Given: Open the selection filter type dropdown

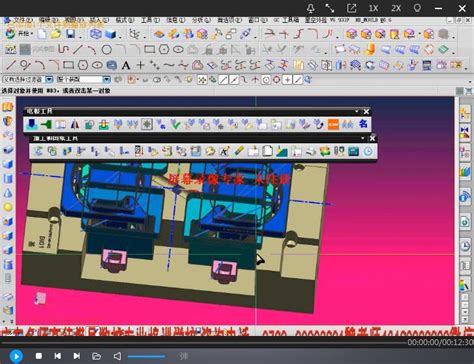Looking at the screenshot, I should 49,79.
